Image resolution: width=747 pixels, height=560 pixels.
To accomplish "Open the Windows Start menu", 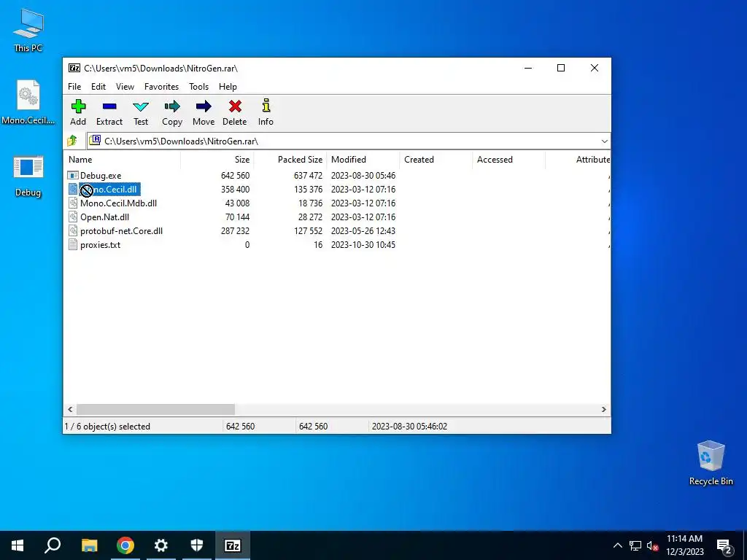I will click(x=18, y=545).
